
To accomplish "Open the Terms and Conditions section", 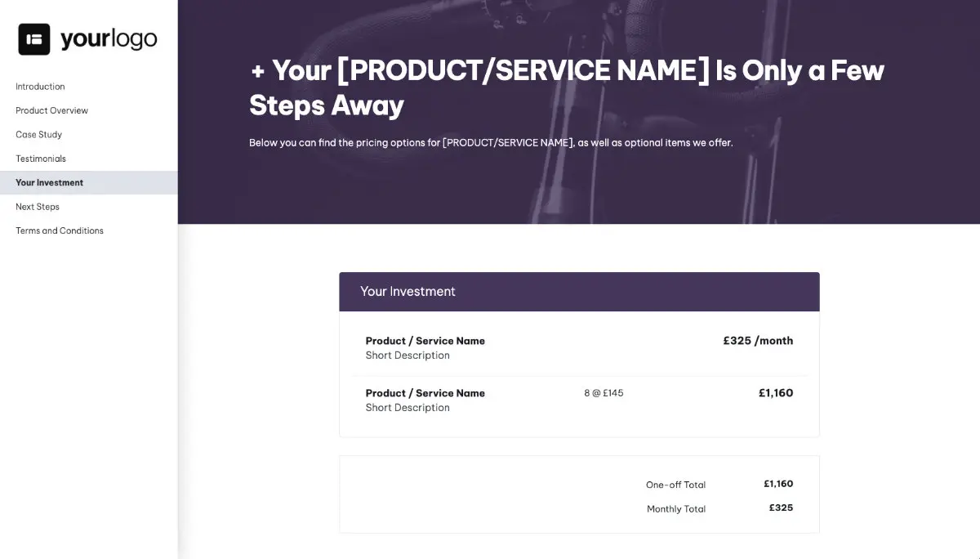I will tap(59, 230).
